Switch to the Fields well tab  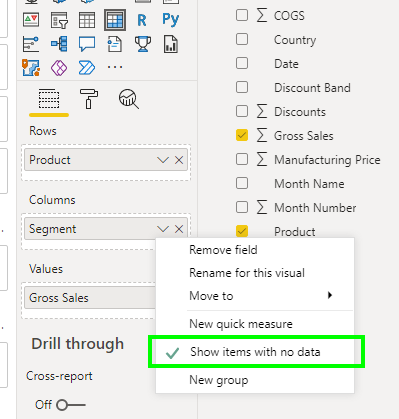click(49, 99)
